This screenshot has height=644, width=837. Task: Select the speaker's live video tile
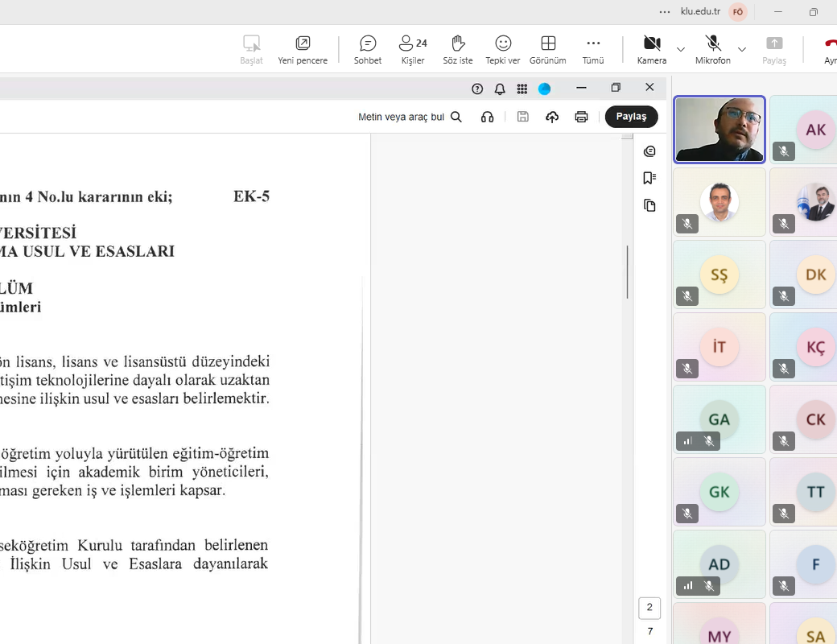pos(719,130)
